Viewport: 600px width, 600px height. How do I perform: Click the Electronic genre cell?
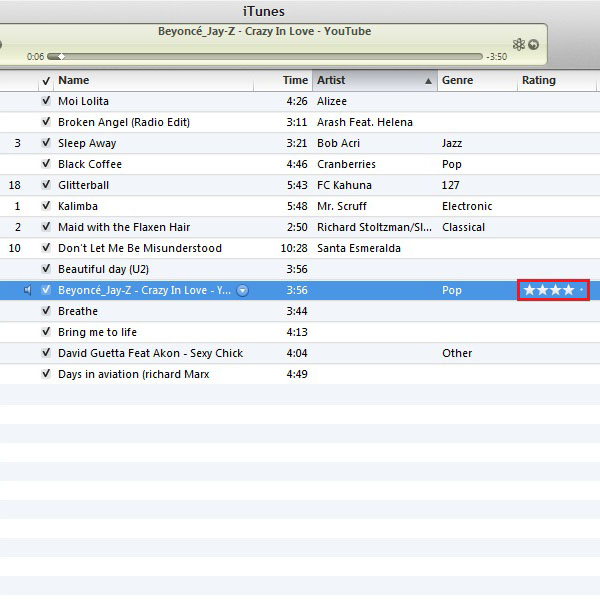point(467,206)
